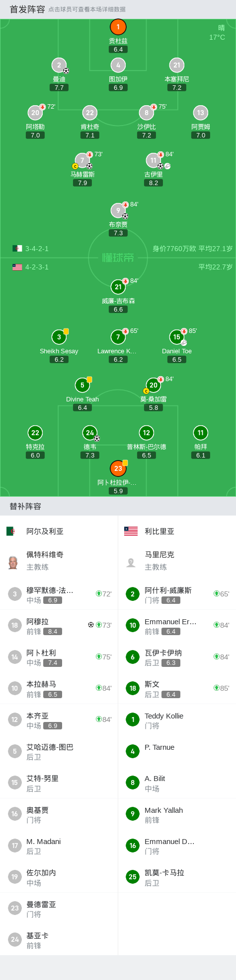Select player 曼迪 number 2 circle
Image resolution: width=236 pixels, height=980 pixels.
click(x=59, y=65)
